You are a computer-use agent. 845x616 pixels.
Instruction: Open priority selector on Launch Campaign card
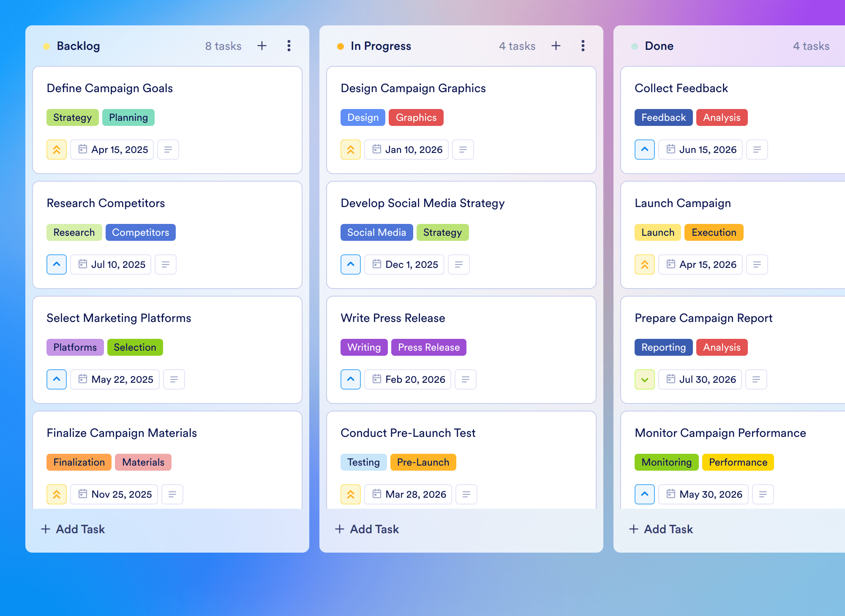(645, 264)
